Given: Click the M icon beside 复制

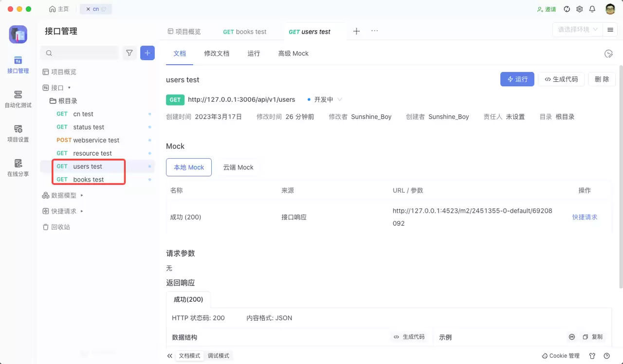Looking at the screenshot, I should coord(572,337).
